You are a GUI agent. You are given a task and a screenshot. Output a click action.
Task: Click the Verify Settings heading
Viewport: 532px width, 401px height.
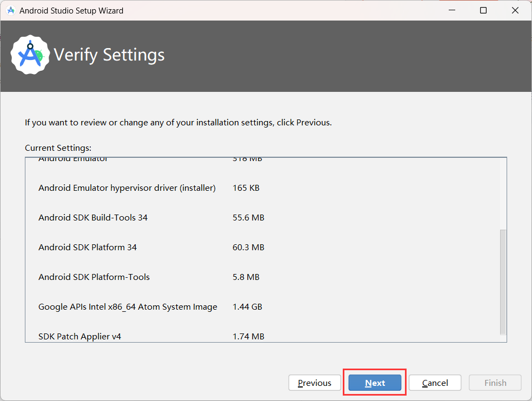click(x=109, y=55)
